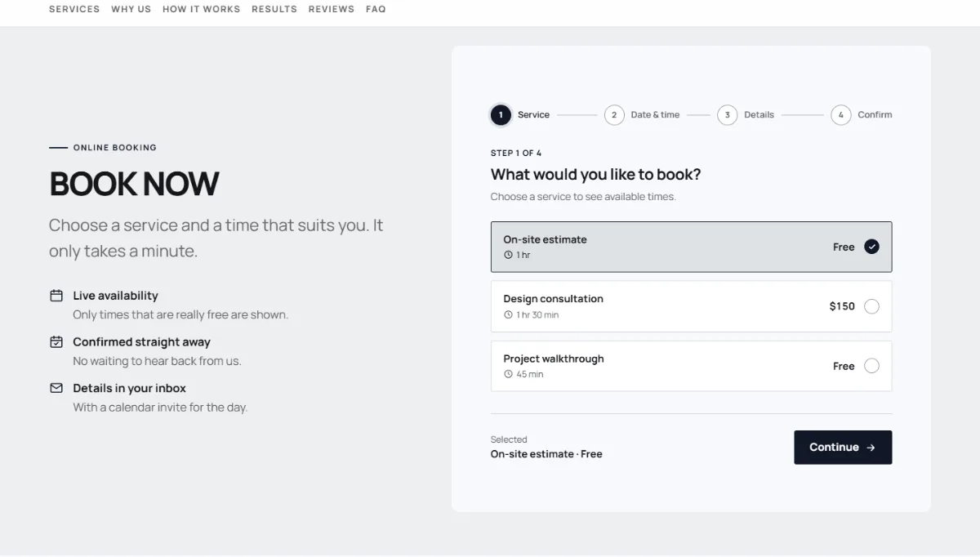980x557 pixels.
Task: Click the "ONLINE BOOKING" label
Action: pyautogui.click(x=114, y=148)
